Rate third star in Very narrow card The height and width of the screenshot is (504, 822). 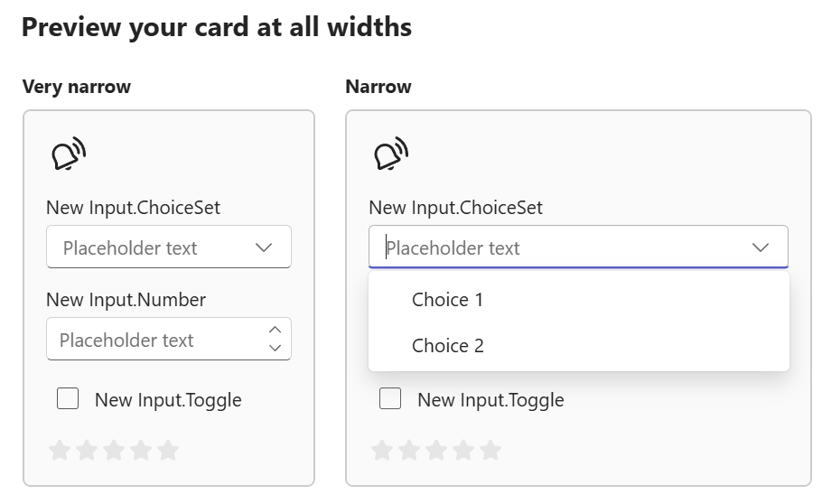114,450
